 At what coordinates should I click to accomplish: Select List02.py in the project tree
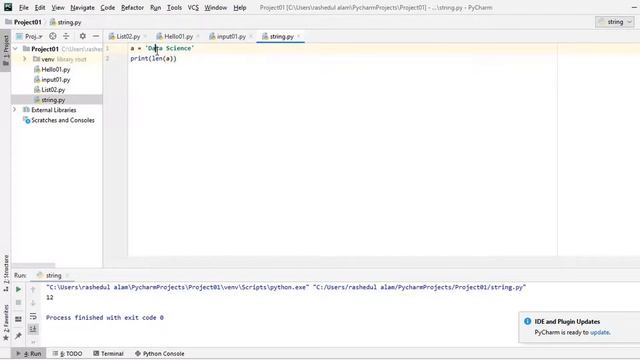click(x=53, y=90)
